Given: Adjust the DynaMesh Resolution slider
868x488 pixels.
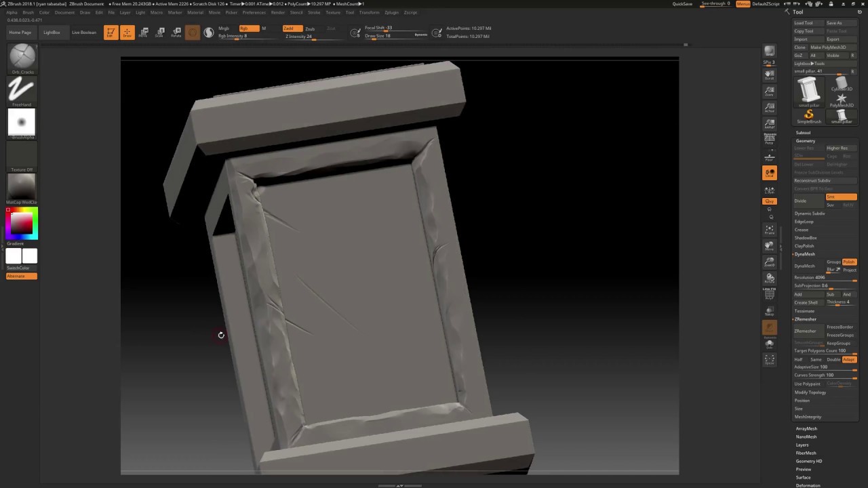Looking at the screenshot, I should [825, 278].
